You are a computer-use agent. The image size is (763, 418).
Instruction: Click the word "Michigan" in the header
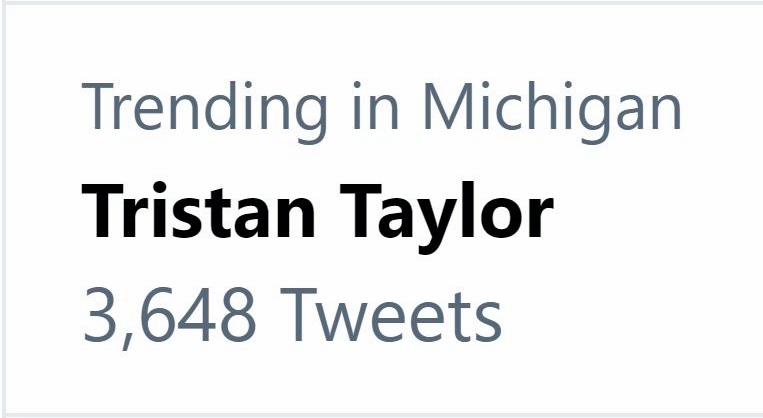(x=551, y=110)
